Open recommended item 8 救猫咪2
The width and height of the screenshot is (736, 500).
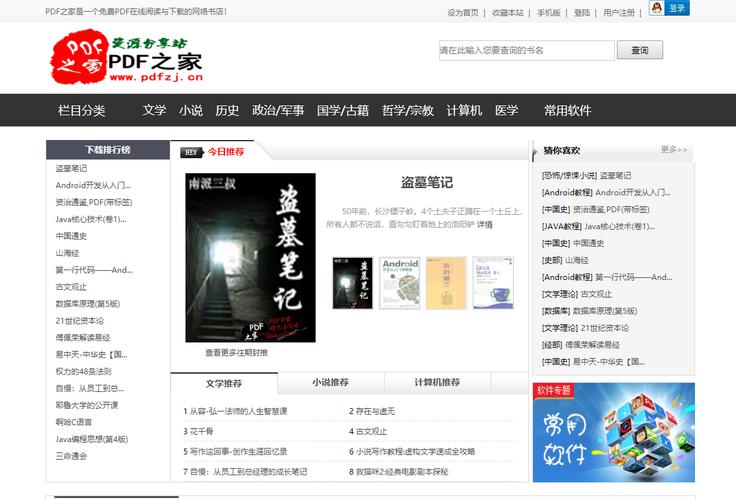click(399, 472)
